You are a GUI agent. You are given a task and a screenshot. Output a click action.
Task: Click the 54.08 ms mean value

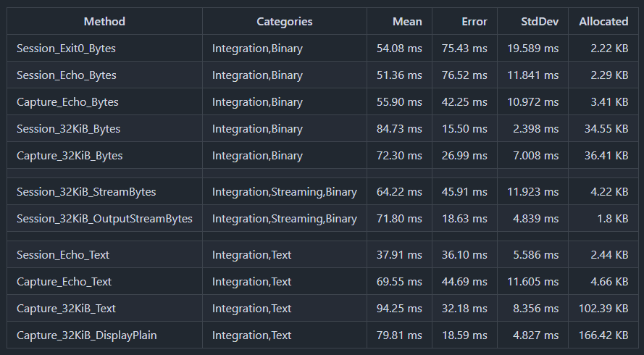click(x=399, y=49)
